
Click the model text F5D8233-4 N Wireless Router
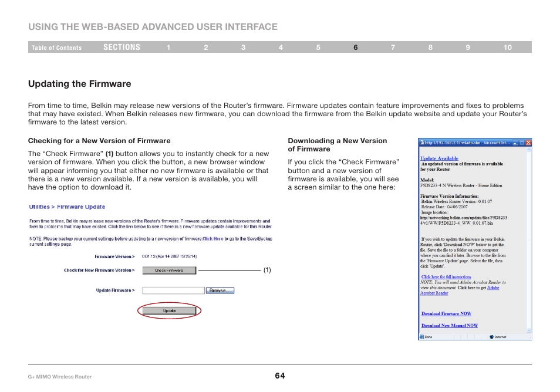point(461,185)
